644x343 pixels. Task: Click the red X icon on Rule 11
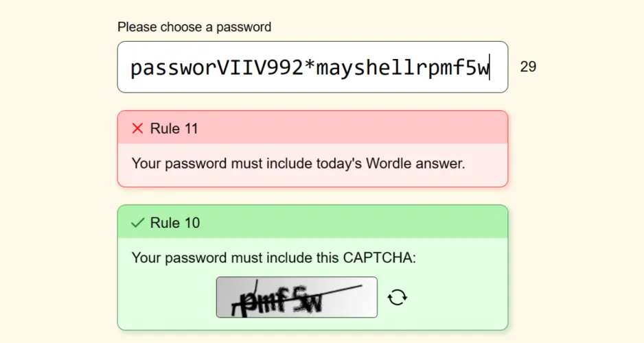click(137, 128)
